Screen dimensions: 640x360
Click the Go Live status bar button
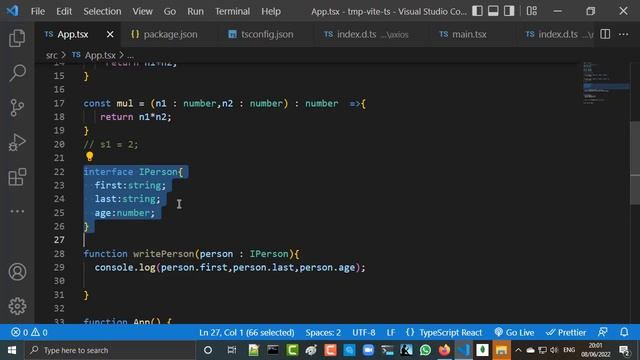tap(514, 333)
